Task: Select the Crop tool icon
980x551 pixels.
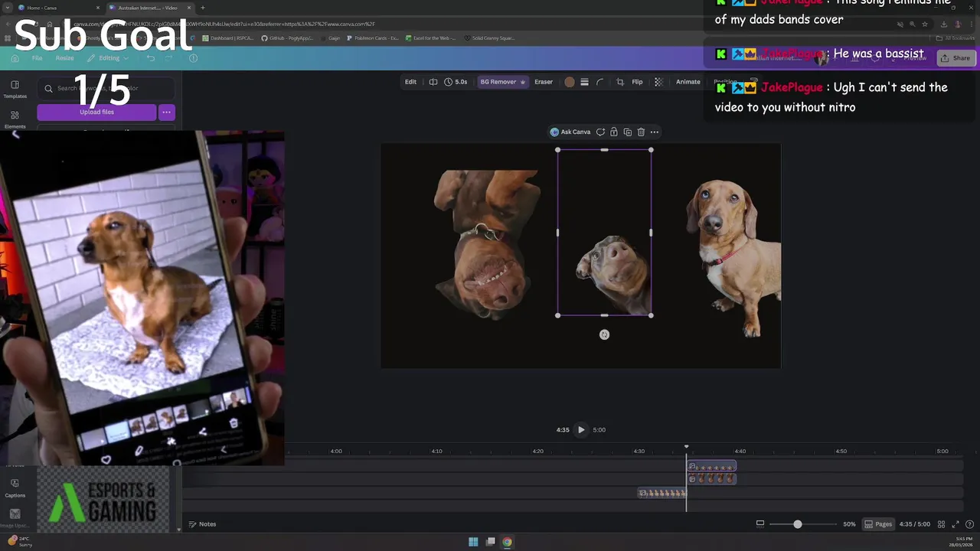Action: coord(620,82)
